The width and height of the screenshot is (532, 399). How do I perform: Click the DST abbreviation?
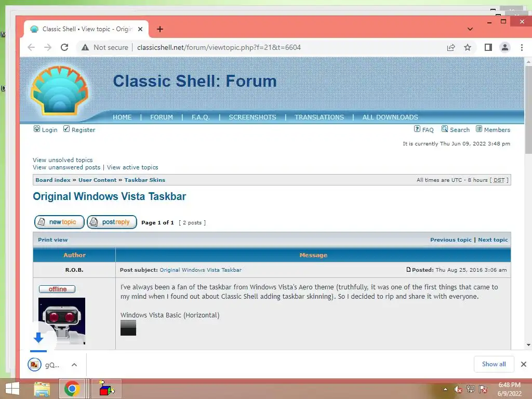click(x=499, y=180)
